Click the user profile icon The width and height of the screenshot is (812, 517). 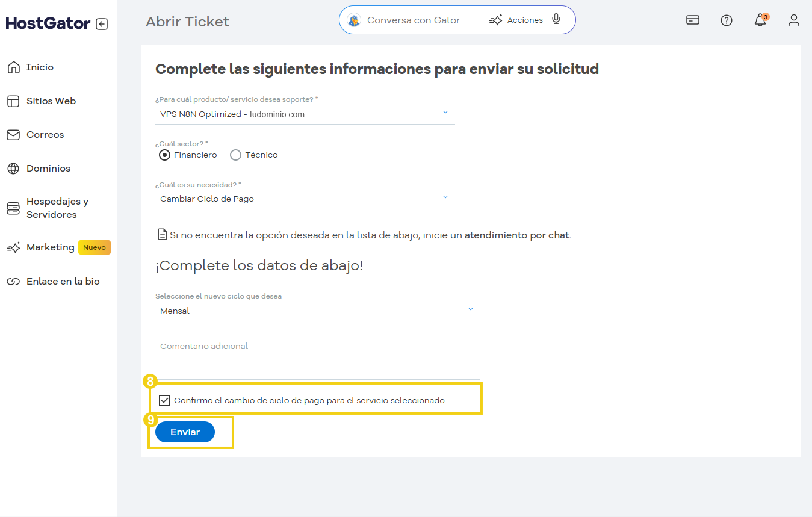(794, 20)
